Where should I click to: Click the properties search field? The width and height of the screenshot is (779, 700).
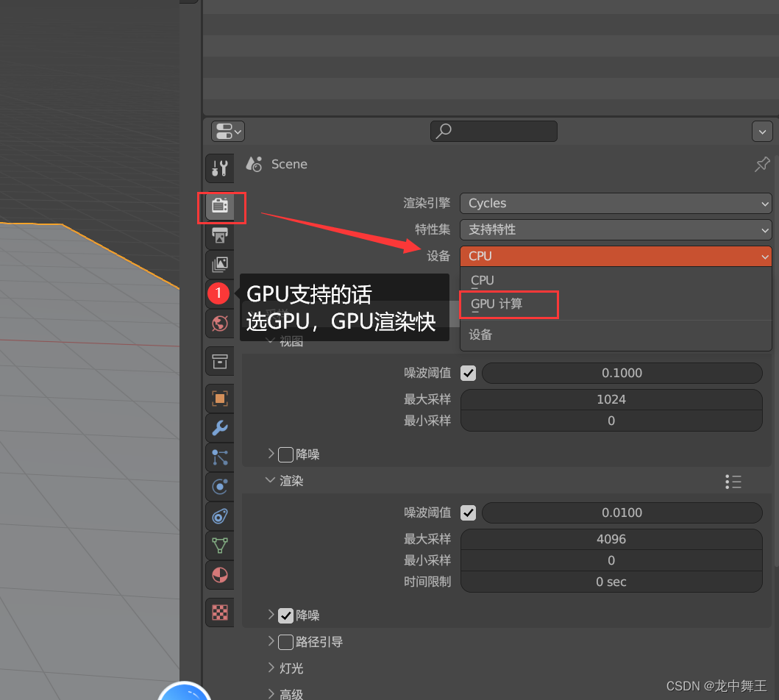coord(494,131)
